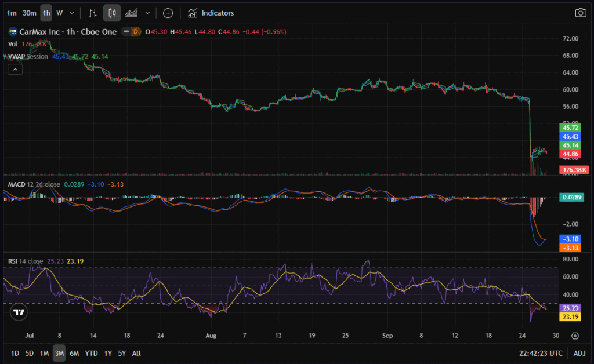This screenshot has width=594, height=364.
Task: Select the YTD date range tab
Action: click(x=91, y=353)
